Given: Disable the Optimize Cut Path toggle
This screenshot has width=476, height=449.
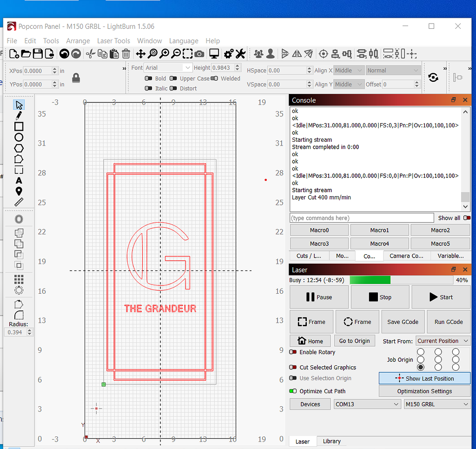Looking at the screenshot, I should tap(293, 391).
